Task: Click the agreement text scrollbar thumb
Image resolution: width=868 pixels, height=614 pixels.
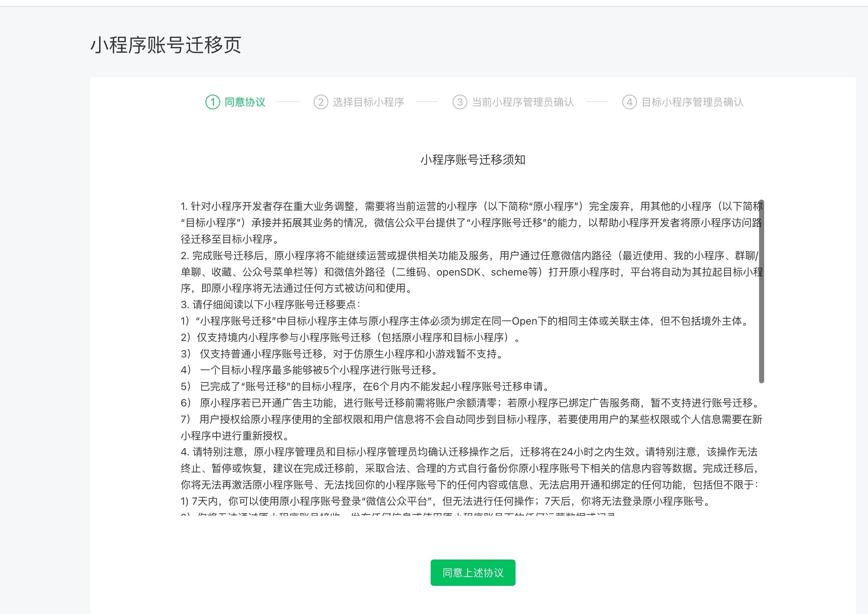Action: [761, 291]
